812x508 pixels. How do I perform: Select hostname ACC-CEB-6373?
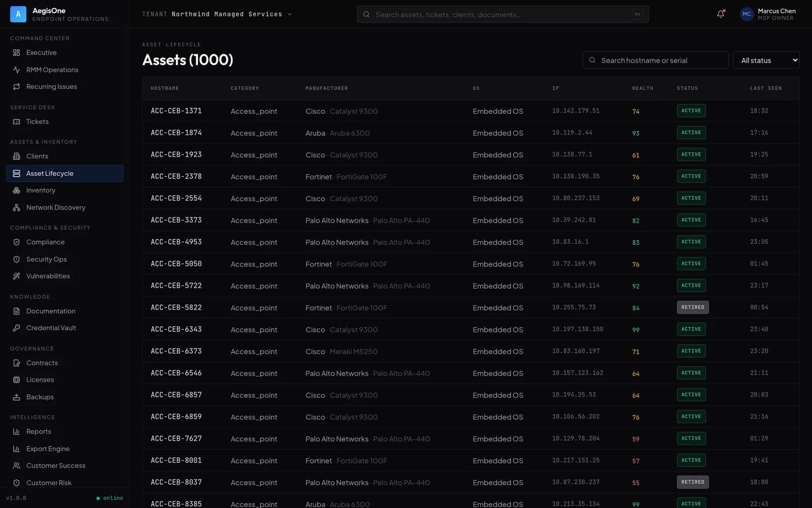click(x=176, y=351)
